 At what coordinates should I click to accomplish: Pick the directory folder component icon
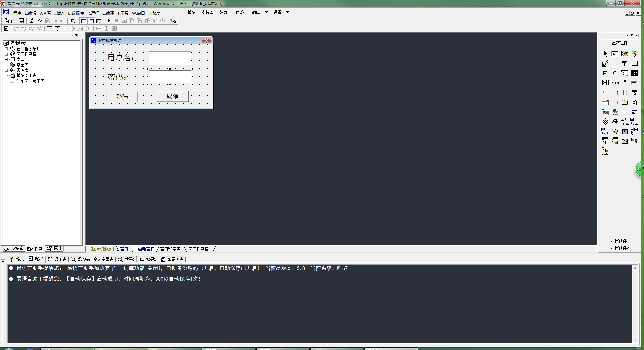625,102
